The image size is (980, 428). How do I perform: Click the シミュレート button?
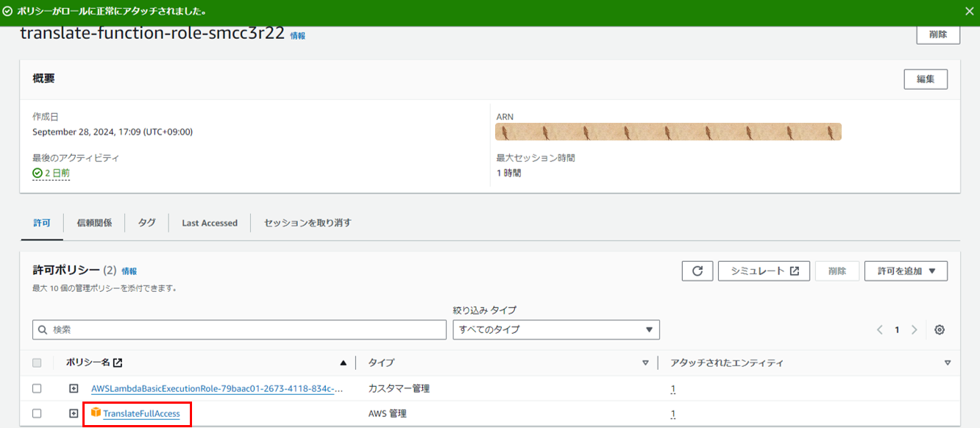[764, 271]
